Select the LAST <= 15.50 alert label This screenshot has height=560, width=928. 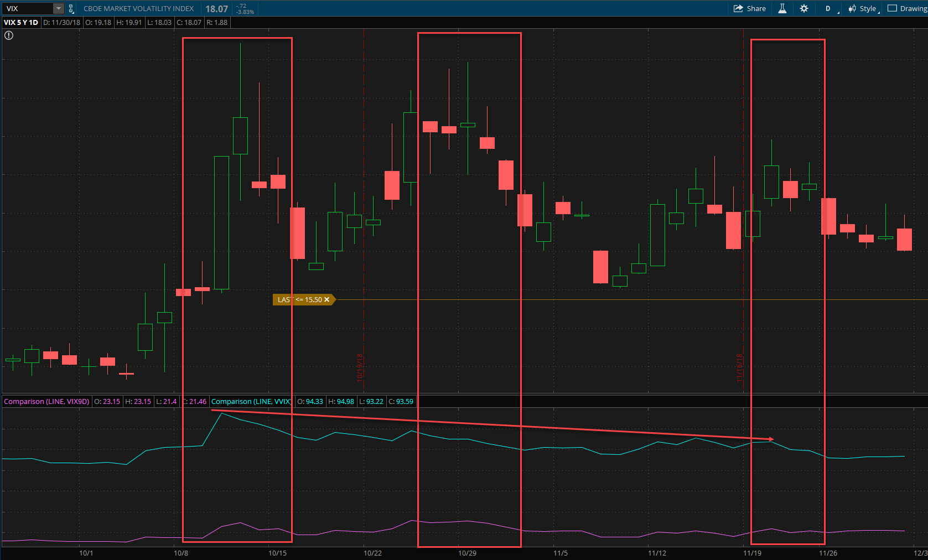[x=299, y=300]
